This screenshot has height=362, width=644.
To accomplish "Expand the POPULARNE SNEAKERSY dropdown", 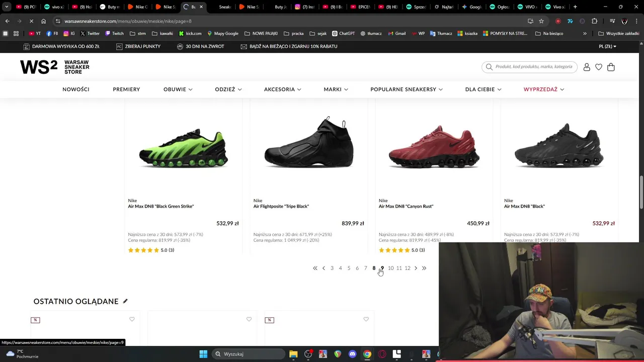I will [x=407, y=89].
